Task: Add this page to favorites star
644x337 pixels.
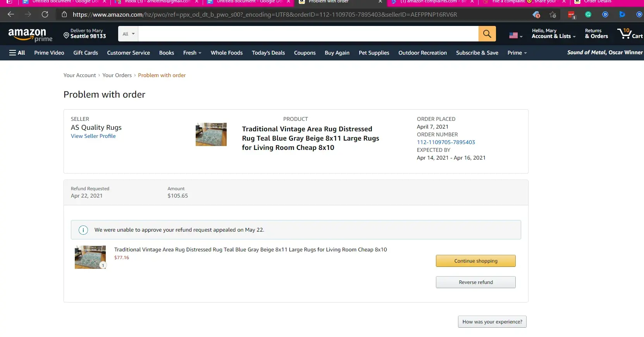Action: click(553, 15)
